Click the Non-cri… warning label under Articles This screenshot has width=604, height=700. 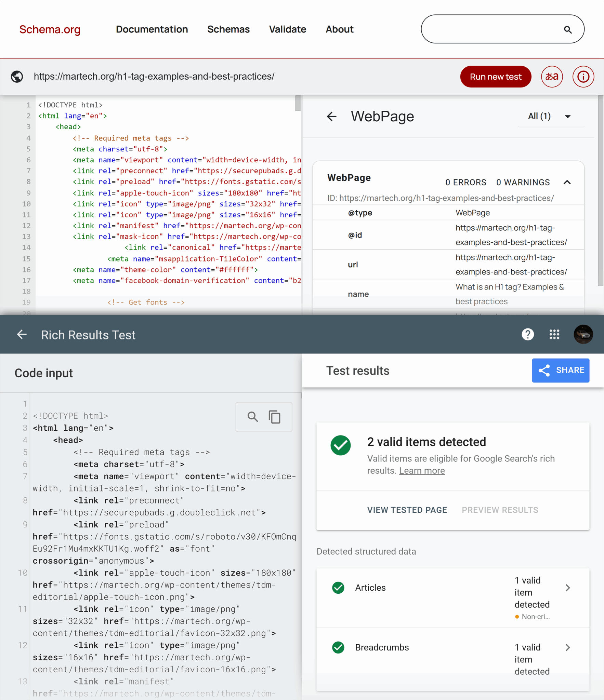pos(532,617)
